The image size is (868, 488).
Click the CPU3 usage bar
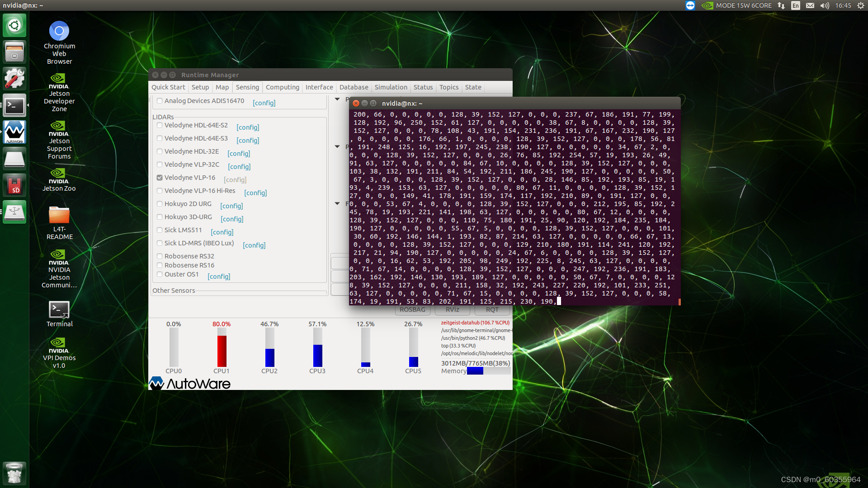[317, 347]
